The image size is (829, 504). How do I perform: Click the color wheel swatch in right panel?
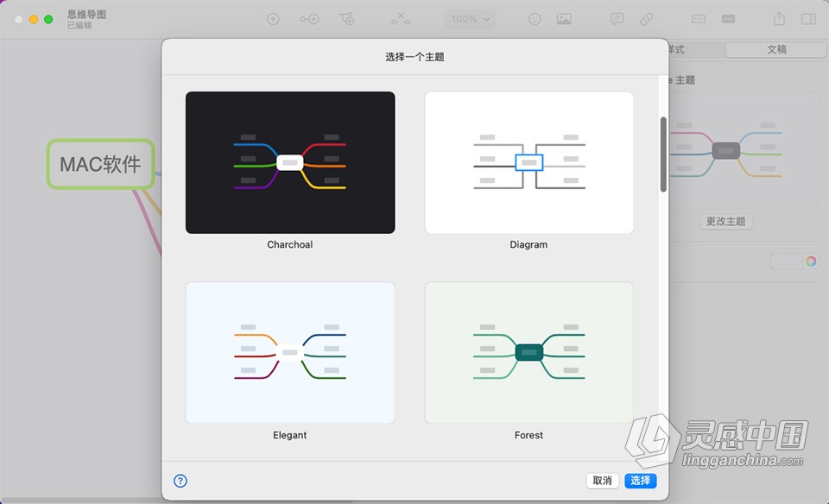[x=810, y=261]
